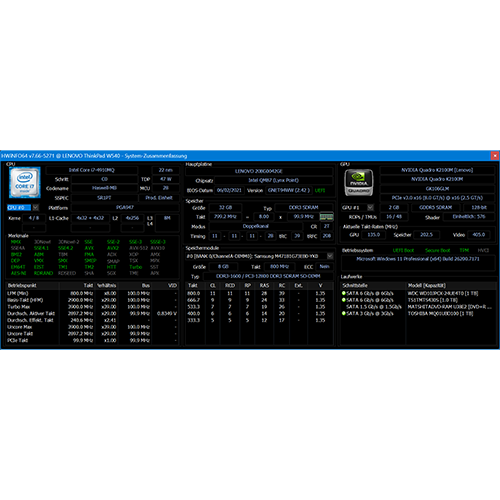Viewport: 500px width, 500px height.
Task: Click the 800 MHz module clock value
Action: (x=279, y=267)
